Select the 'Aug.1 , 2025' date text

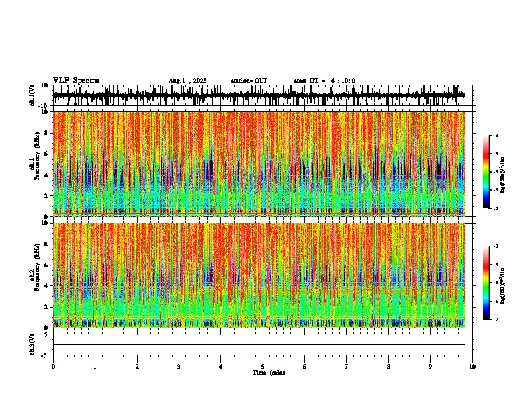click(187, 81)
